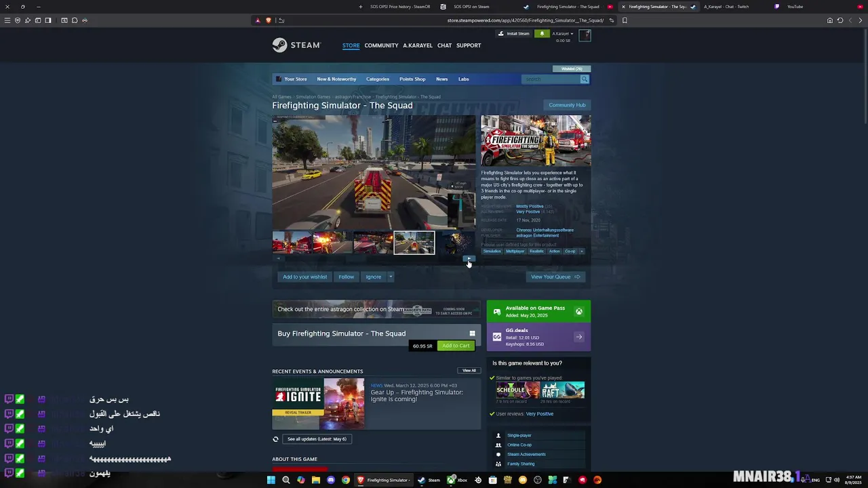This screenshot has width=868, height=488.
Task: Click the Windows platform icon on purchase box
Action: [473, 333]
